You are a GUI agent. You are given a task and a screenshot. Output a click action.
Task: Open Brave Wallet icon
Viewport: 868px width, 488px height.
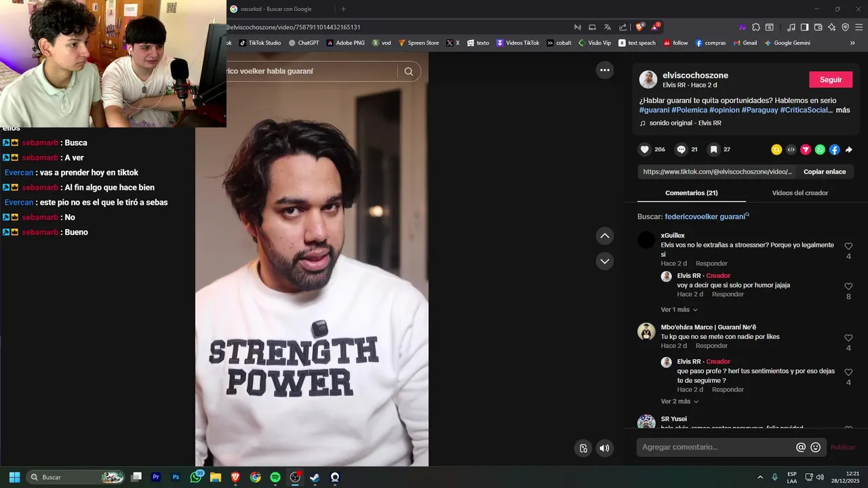tap(818, 27)
